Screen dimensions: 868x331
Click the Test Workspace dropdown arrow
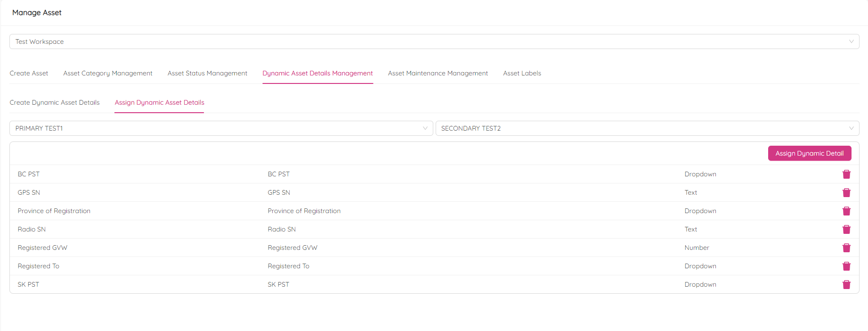coord(851,41)
